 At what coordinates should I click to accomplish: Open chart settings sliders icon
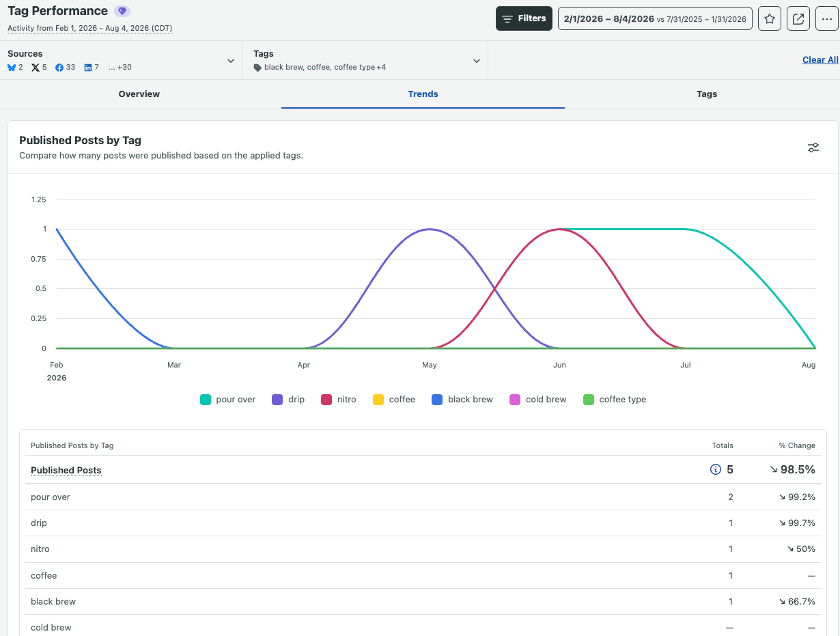coord(813,148)
